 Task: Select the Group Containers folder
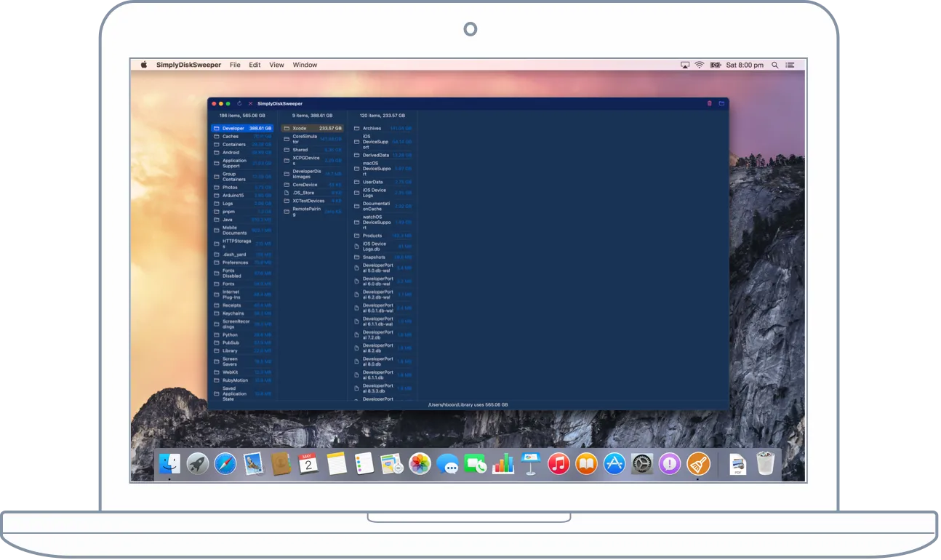pyautogui.click(x=242, y=177)
